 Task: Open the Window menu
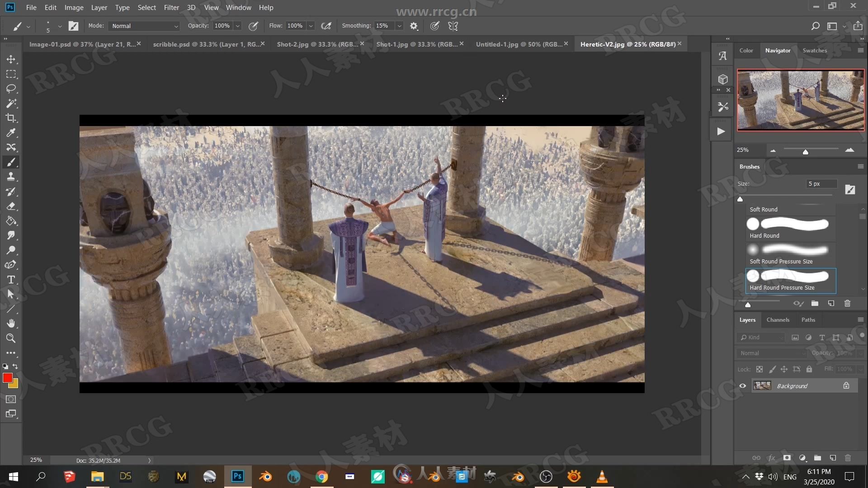[238, 7]
